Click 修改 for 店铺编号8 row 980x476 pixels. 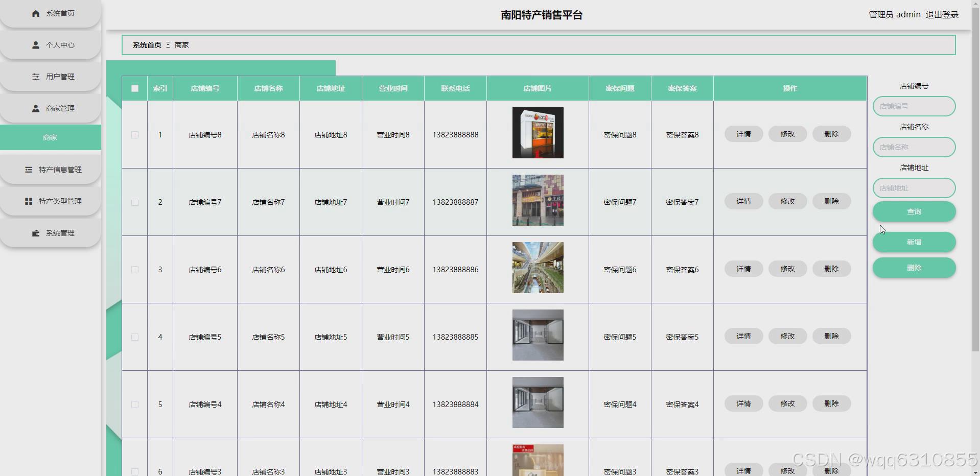click(x=788, y=134)
